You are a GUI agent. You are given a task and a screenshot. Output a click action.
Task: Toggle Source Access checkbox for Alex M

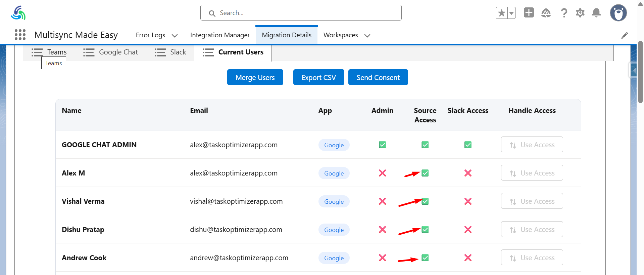pos(425,173)
